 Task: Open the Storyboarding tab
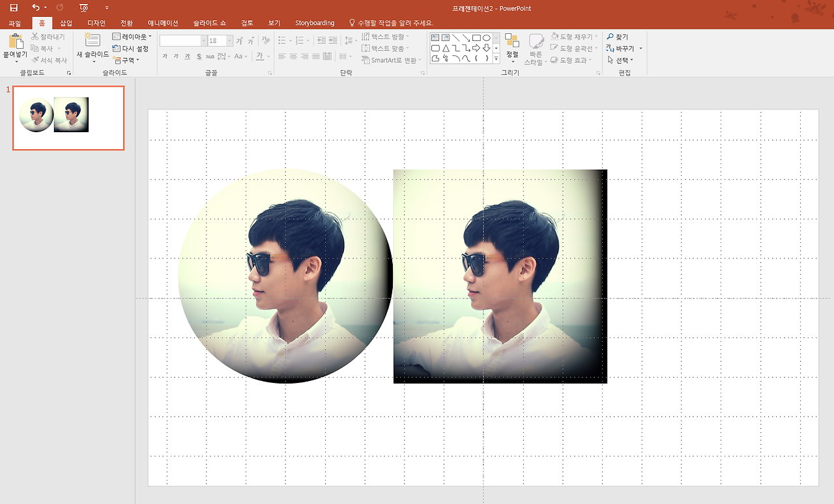coord(315,23)
